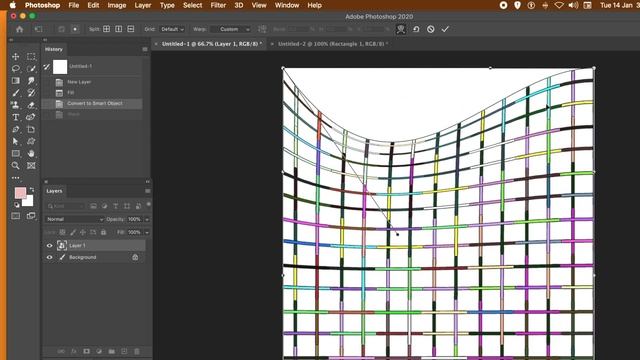The height and width of the screenshot is (360, 640).
Task: Split the warp vertically
Action: point(119,29)
